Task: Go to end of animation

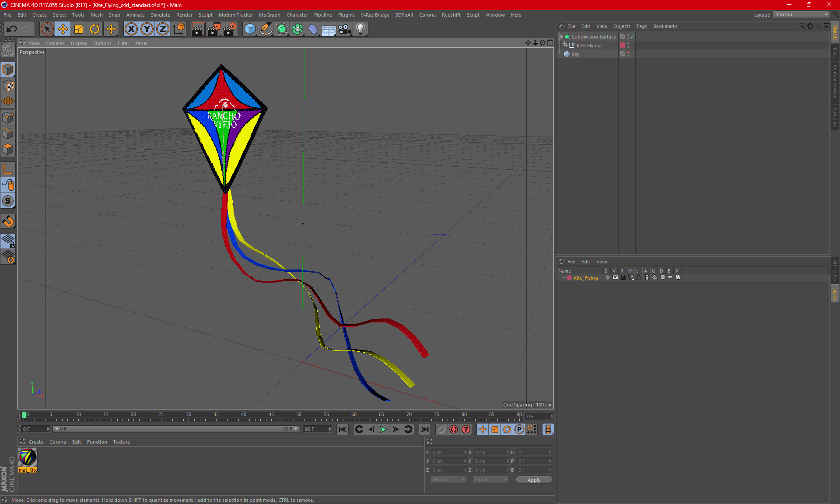Action: point(424,429)
